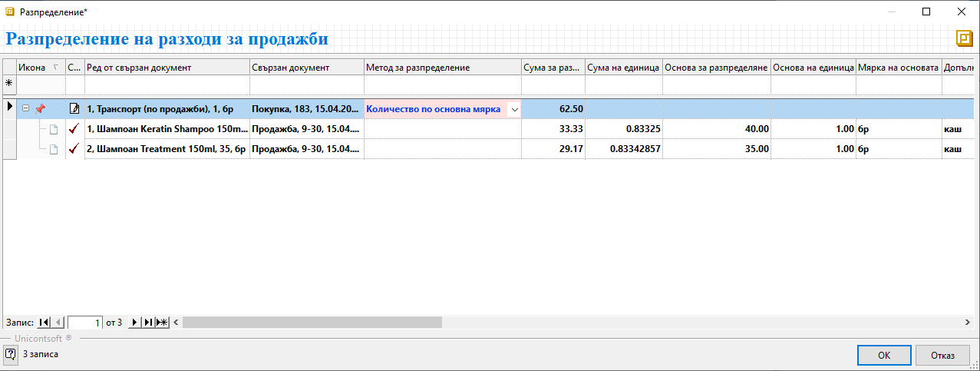Viewport: 980px width, 371px height.
Task: Toggle the checkmark on Keratin Shampoo row
Action: (x=74, y=129)
